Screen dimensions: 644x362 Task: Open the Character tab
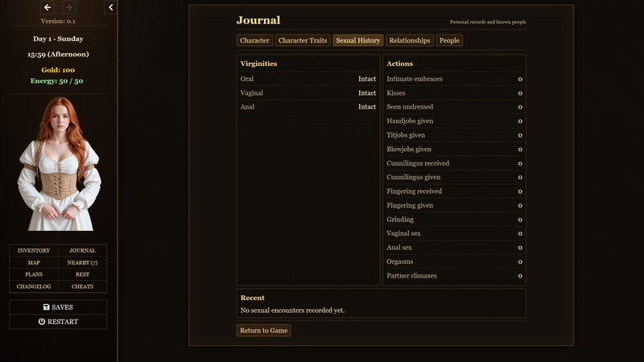tap(254, 40)
